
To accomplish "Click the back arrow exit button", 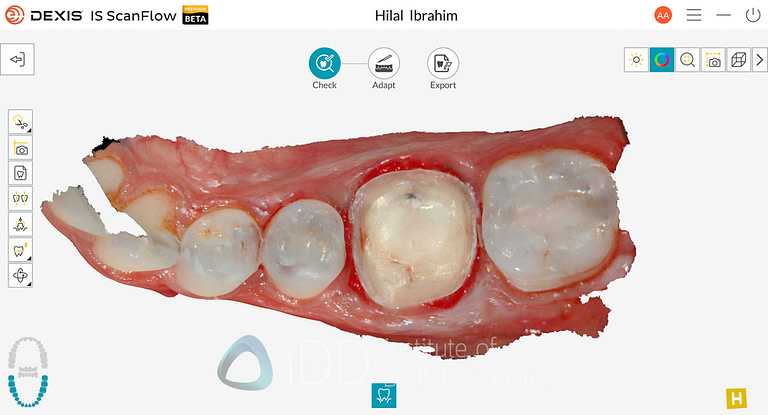I will tap(17, 59).
